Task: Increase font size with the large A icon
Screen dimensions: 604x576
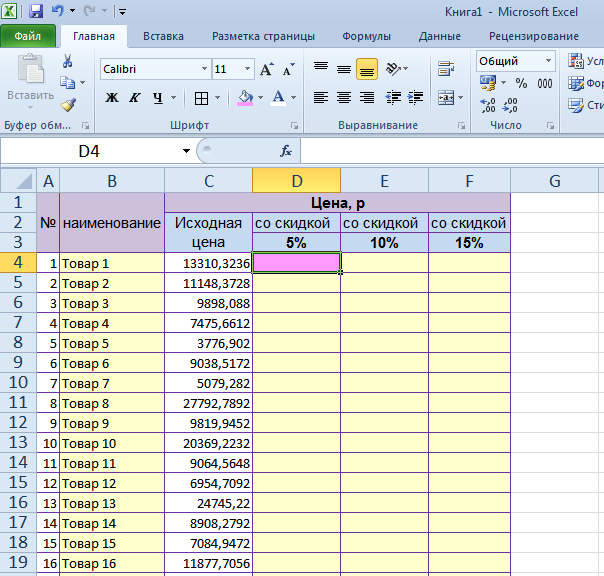Action: 266,70
